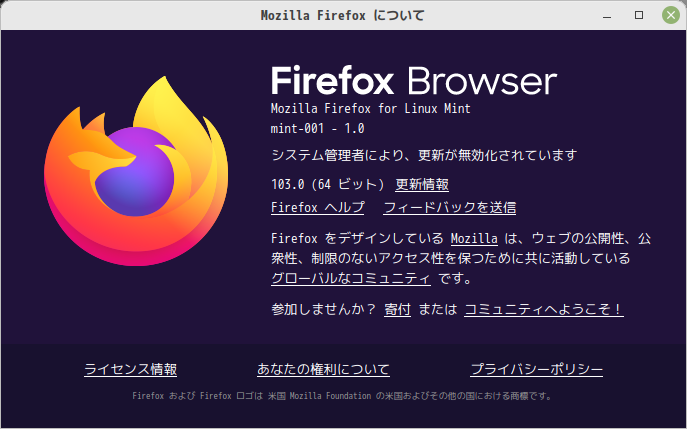The height and width of the screenshot is (429, 687).
Task: Open the プライバシーポリシー link
Action: (537, 369)
